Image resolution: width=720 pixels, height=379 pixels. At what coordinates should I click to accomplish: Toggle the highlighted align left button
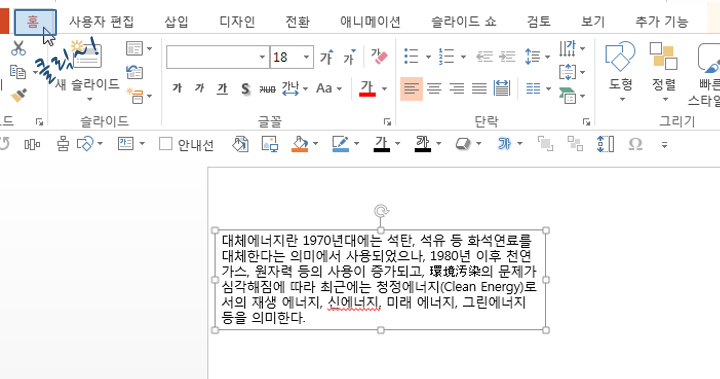(x=411, y=88)
